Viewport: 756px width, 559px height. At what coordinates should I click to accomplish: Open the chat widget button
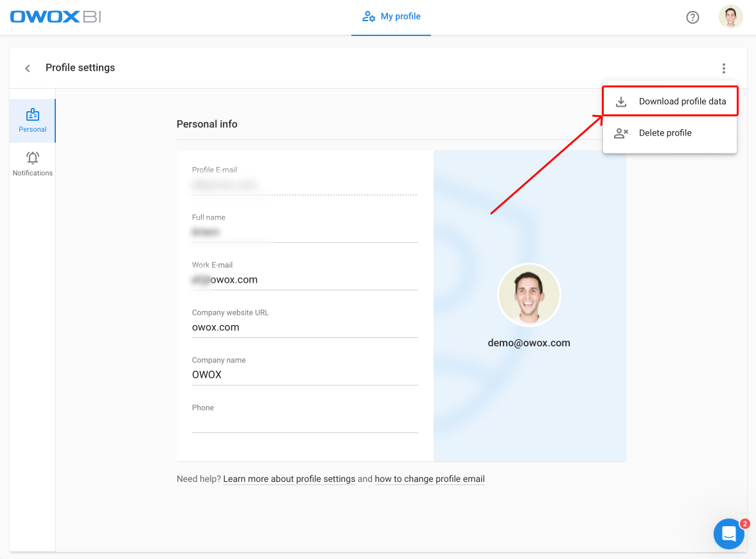[x=728, y=534]
